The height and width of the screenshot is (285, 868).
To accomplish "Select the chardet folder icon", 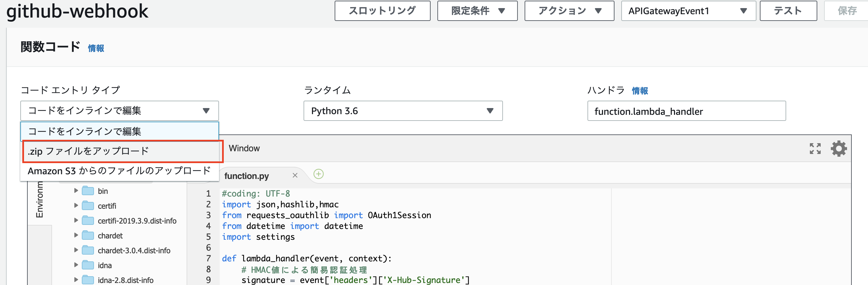I will tap(88, 235).
